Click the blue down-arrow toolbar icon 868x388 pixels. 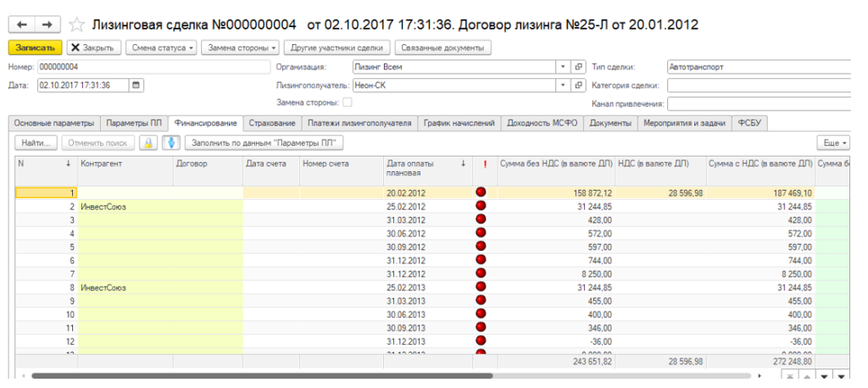(171, 143)
